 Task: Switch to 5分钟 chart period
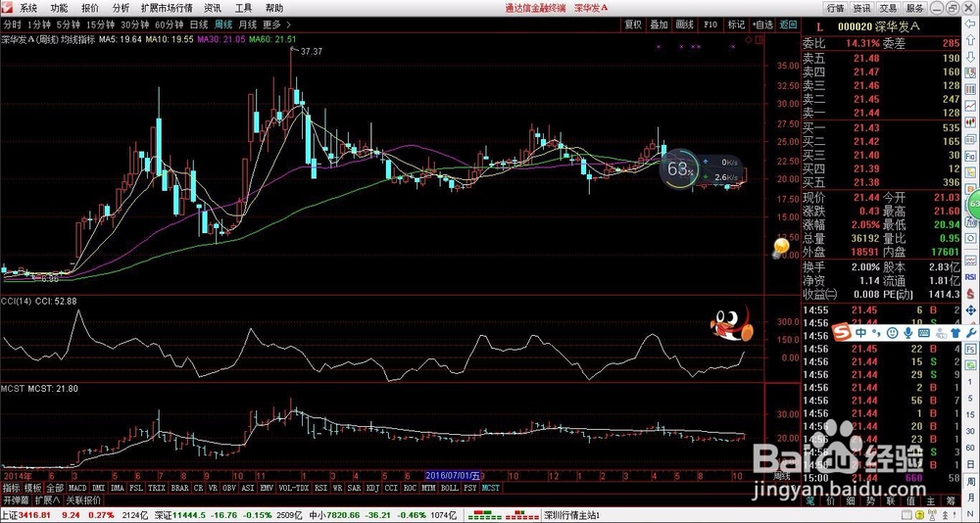pyautogui.click(x=68, y=25)
